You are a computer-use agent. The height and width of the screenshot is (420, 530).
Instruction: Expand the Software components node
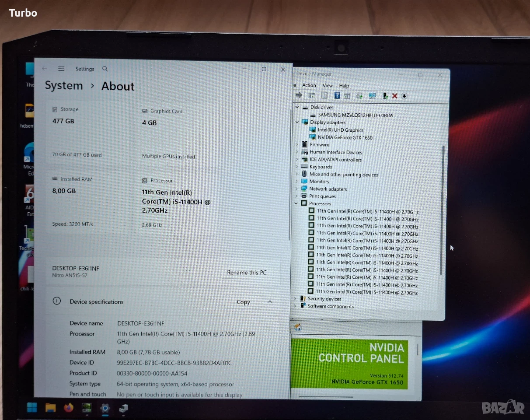click(x=295, y=306)
